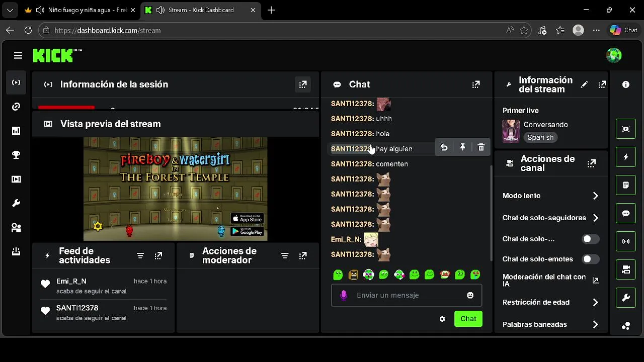
Task: Pin the 'hay alguien' chat message
Action: coord(462,147)
